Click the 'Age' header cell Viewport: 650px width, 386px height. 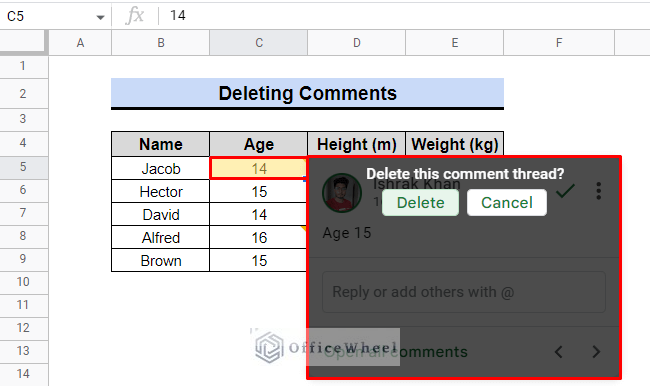(x=259, y=144)
